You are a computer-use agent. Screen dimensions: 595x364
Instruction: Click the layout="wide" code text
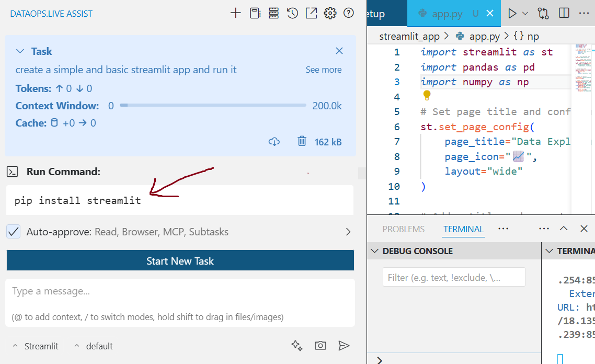point(484,171)
